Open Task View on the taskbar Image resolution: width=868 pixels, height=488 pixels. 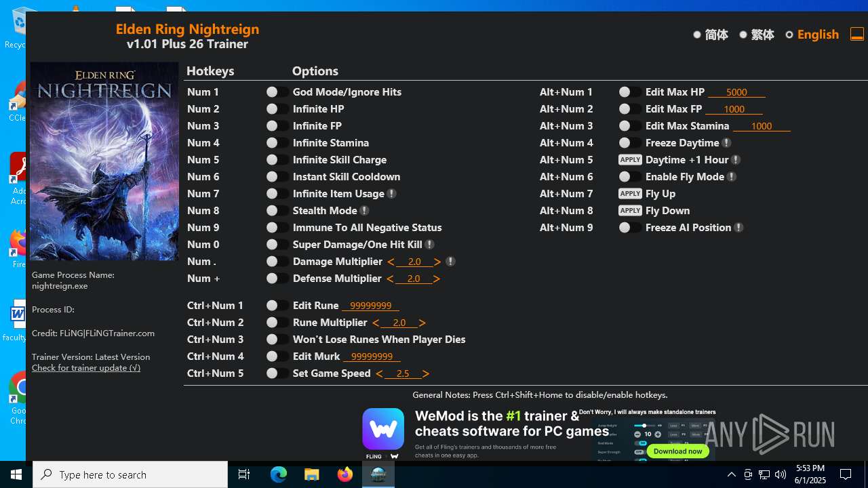pyautogui.click(x=244, y=474)
